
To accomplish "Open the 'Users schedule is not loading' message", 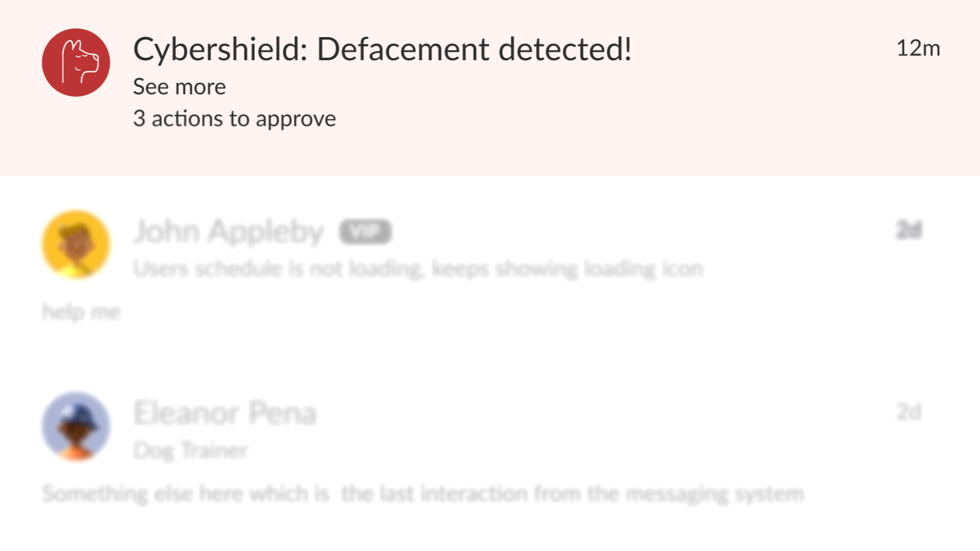I will [x=418, y=268].
